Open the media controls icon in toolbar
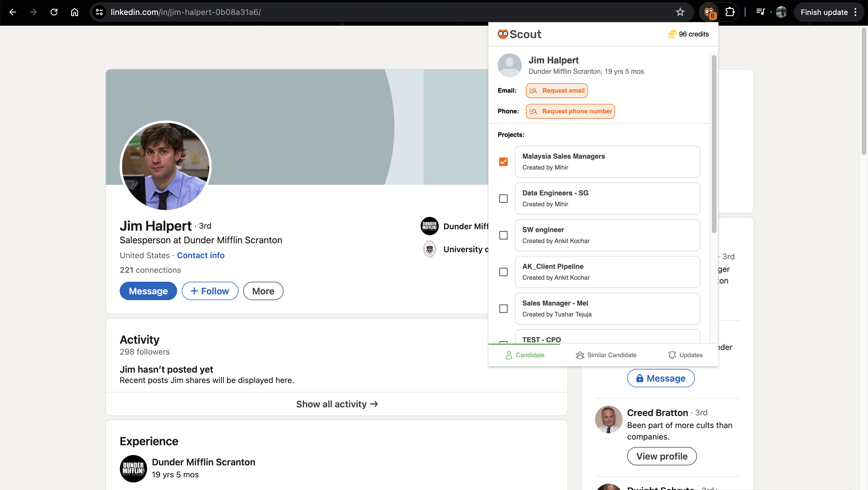 [761, 12]
